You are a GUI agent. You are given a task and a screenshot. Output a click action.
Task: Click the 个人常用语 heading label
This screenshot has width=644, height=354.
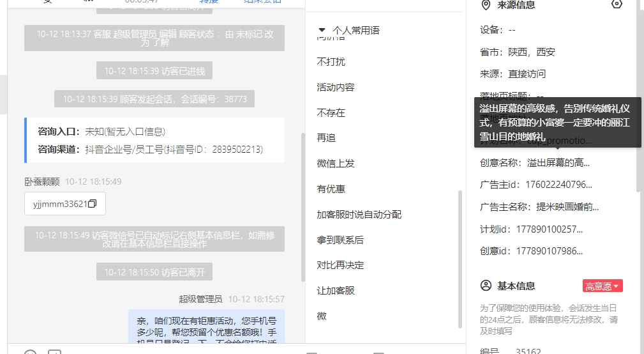(356, 30)
